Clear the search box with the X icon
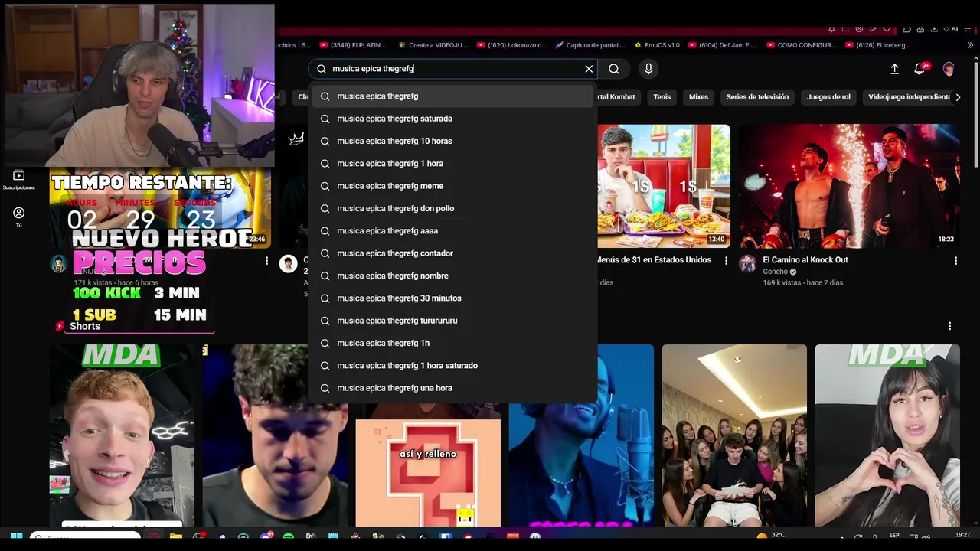 (x=589, y=69)
